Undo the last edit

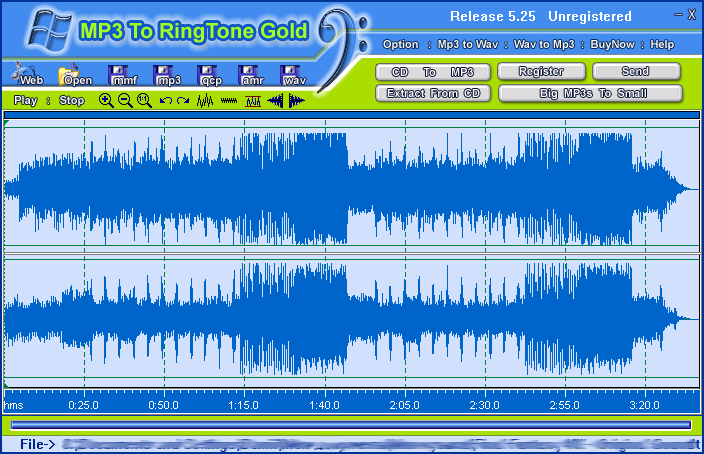[x=165, y=101]
